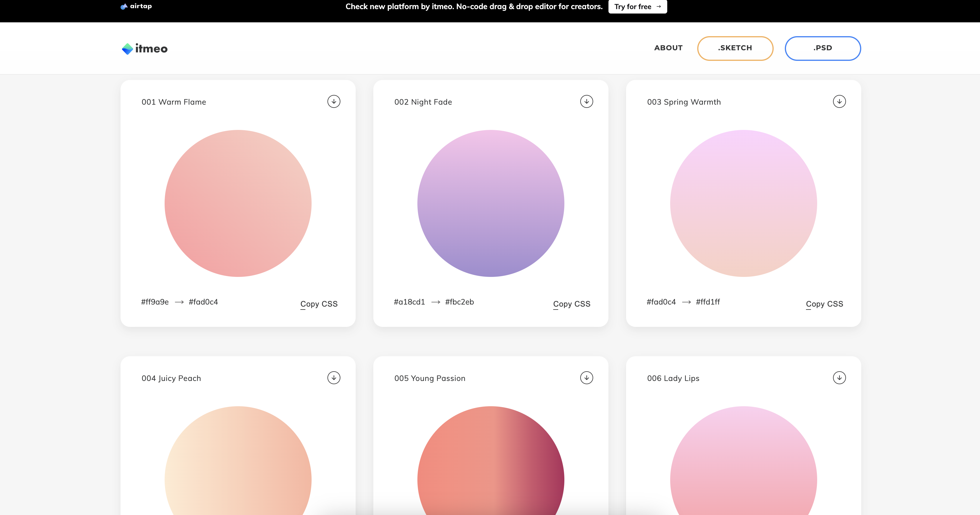The image size is (980, 515).
Task: Select the Juicy Peach gradient circle
Action: point(238,461)
